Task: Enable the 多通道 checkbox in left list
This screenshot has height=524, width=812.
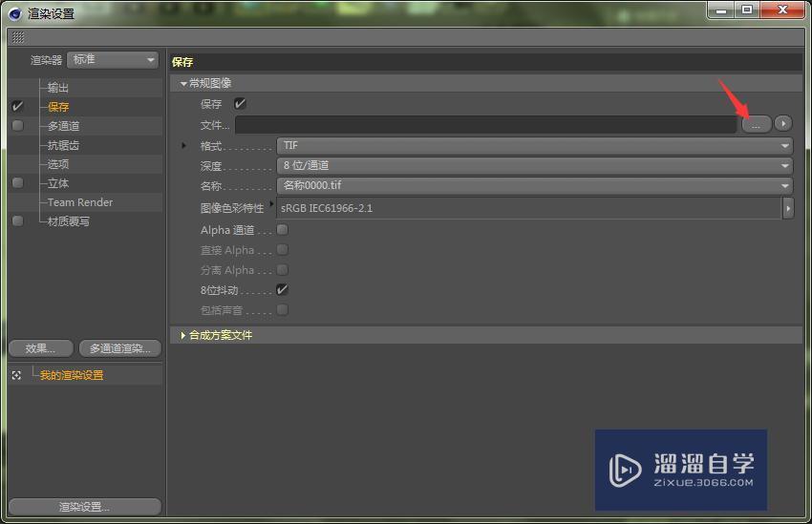Action: pyautogui.click(x=17, y=126)
